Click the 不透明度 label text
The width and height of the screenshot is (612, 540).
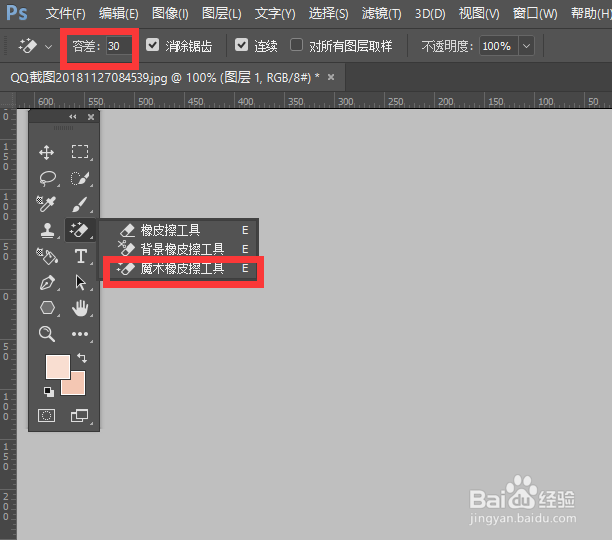click(x=447, y=46)
